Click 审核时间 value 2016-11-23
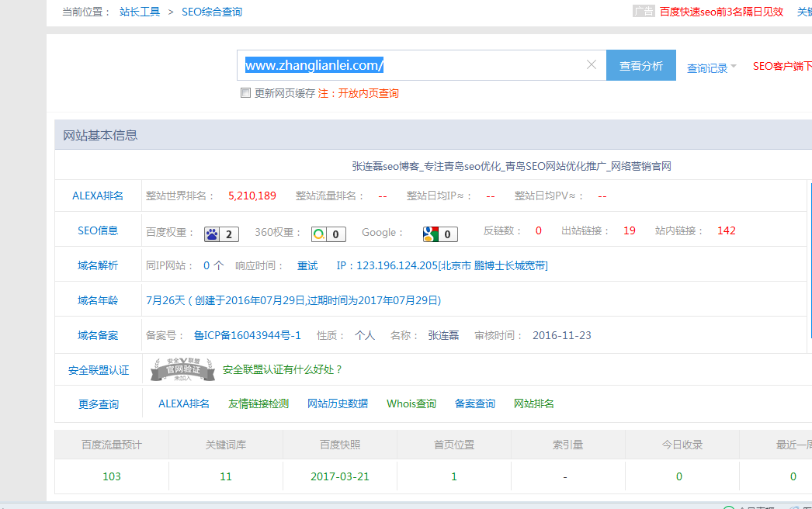Screen dimensions: 812x509 (562, 335)
